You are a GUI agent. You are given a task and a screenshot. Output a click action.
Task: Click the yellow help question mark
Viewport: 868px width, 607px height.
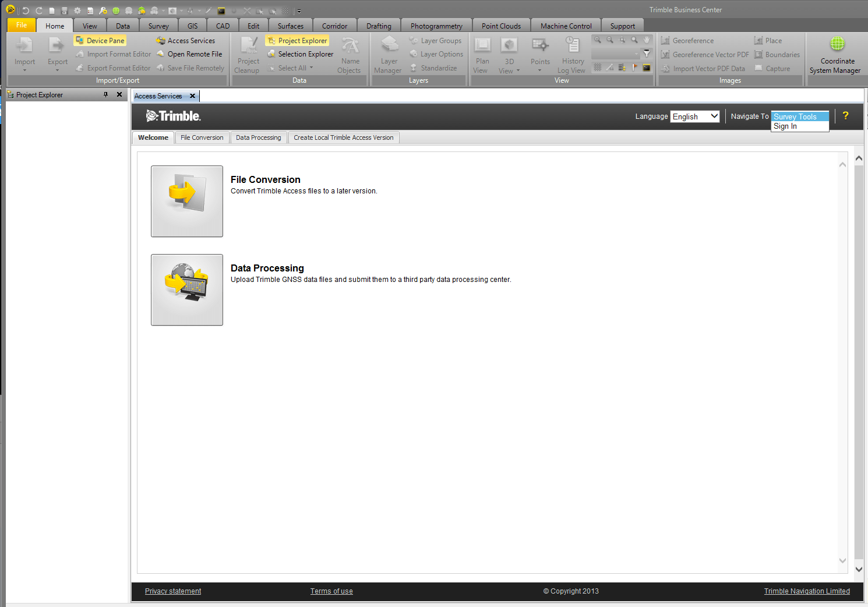[x=845, y=115]
